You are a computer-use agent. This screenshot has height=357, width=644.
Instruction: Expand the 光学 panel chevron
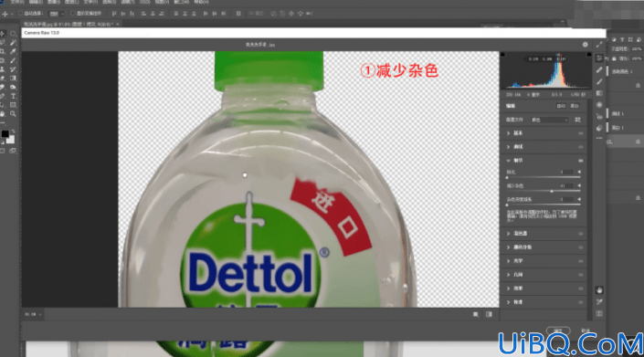coord(508,261)
